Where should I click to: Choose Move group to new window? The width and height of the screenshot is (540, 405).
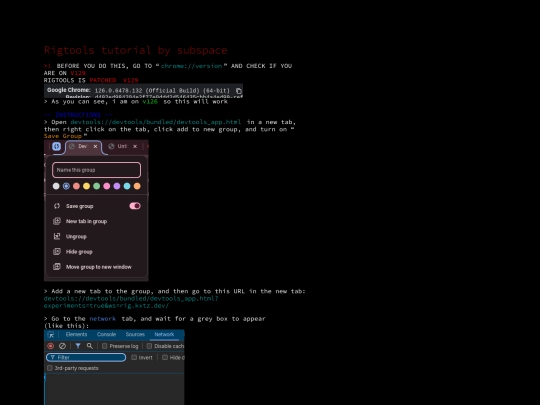click(x=96, y=267)
